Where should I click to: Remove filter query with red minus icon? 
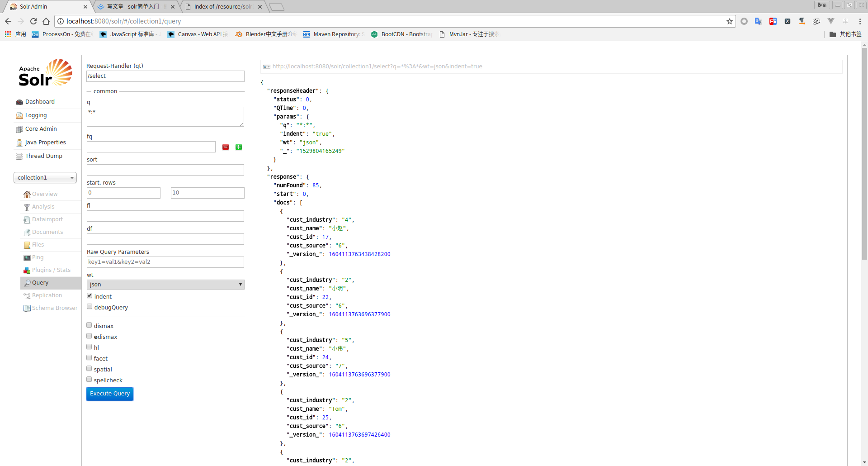coord(226,147)
